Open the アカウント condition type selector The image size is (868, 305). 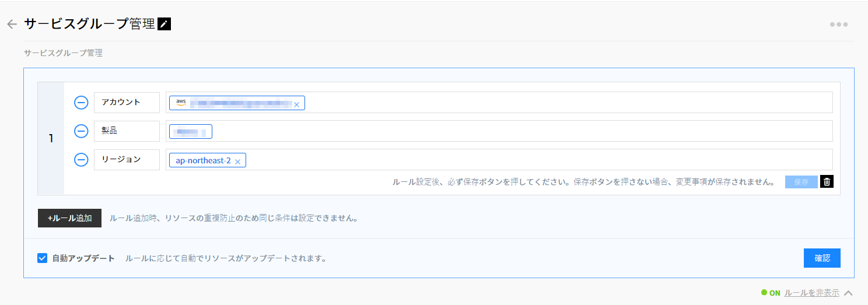tap(127, 103)
